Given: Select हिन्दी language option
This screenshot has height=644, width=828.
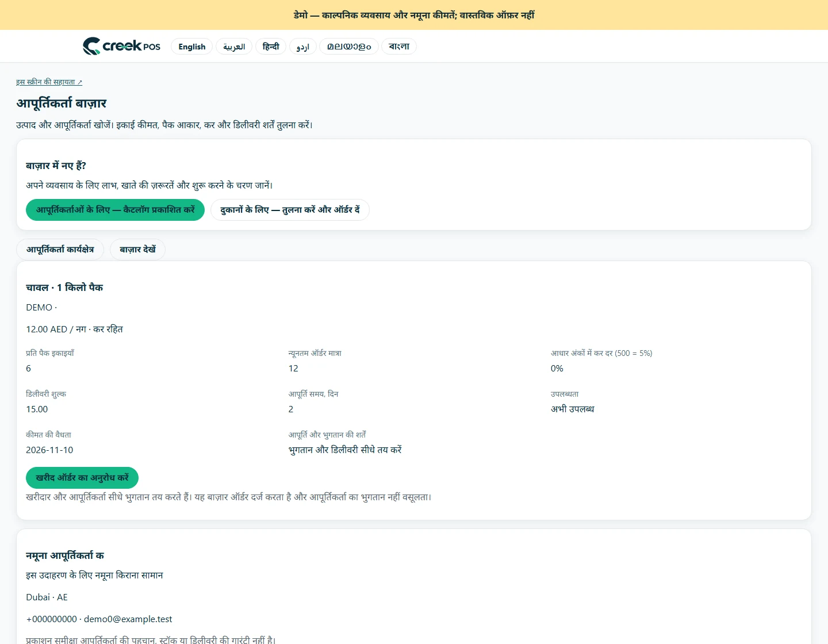Looking at the screenshot, I should pos(271,47).
